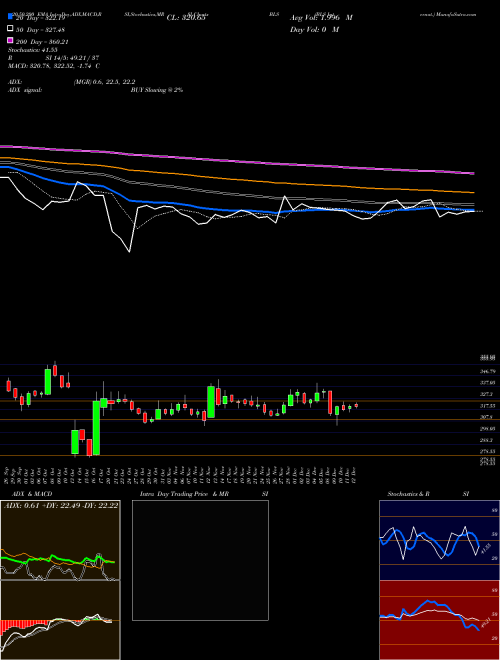Click the 346.79 price axis label
Image resolution: width=500 pixels, height=660 pixels.
pos(488,372)
